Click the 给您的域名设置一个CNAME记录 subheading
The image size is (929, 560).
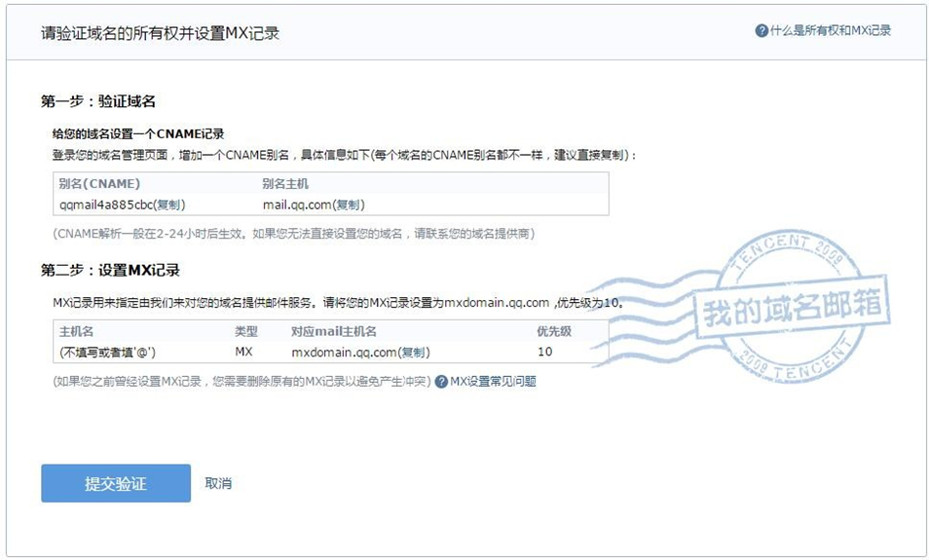click(138, 134)
